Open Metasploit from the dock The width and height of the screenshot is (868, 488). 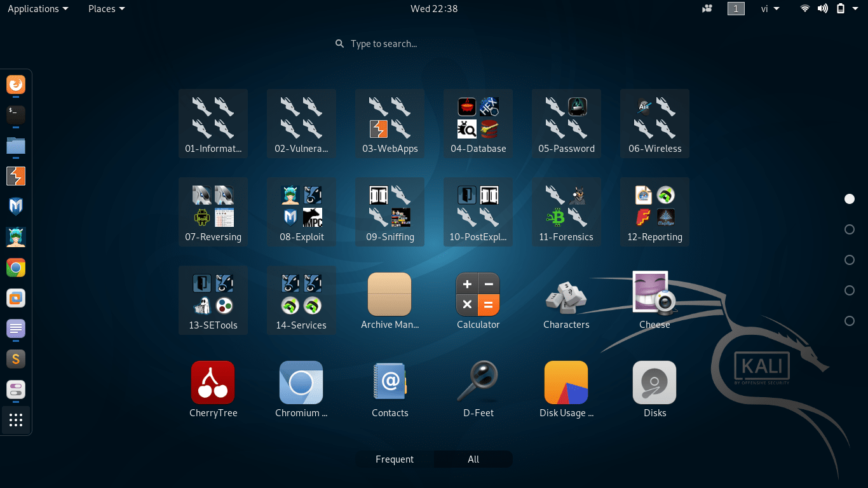point(16,207)
